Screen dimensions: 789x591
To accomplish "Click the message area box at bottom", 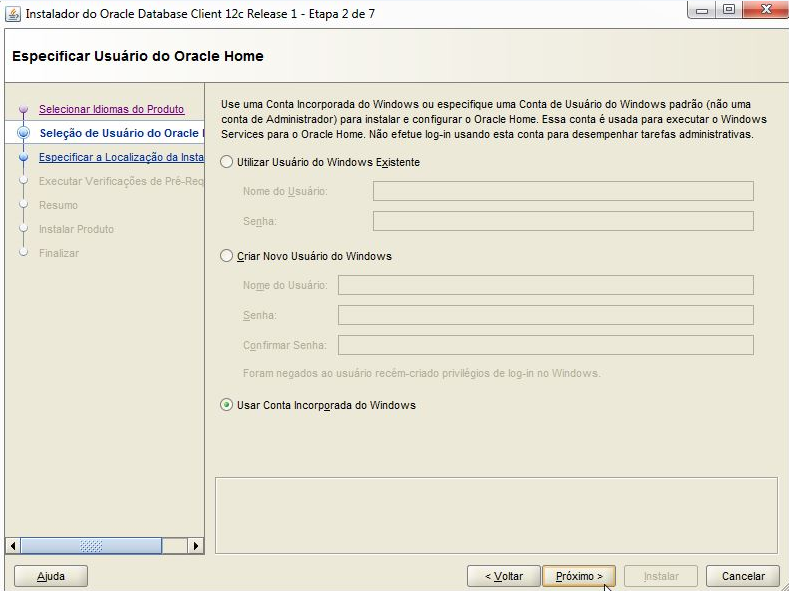I will click(x=496, y=516).
